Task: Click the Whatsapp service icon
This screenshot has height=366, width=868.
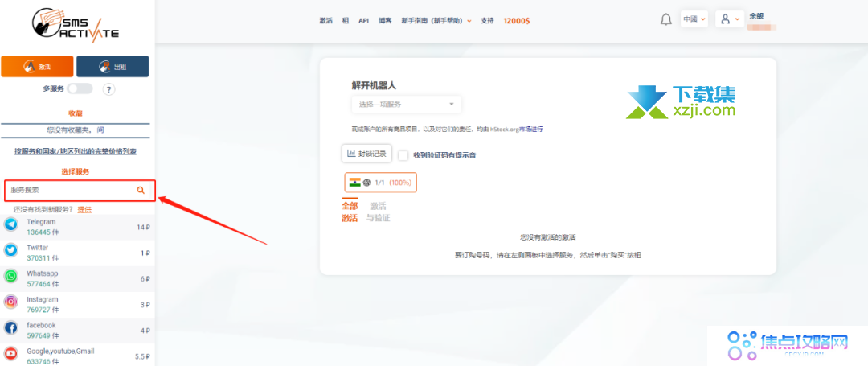Action: click(10, 276)
